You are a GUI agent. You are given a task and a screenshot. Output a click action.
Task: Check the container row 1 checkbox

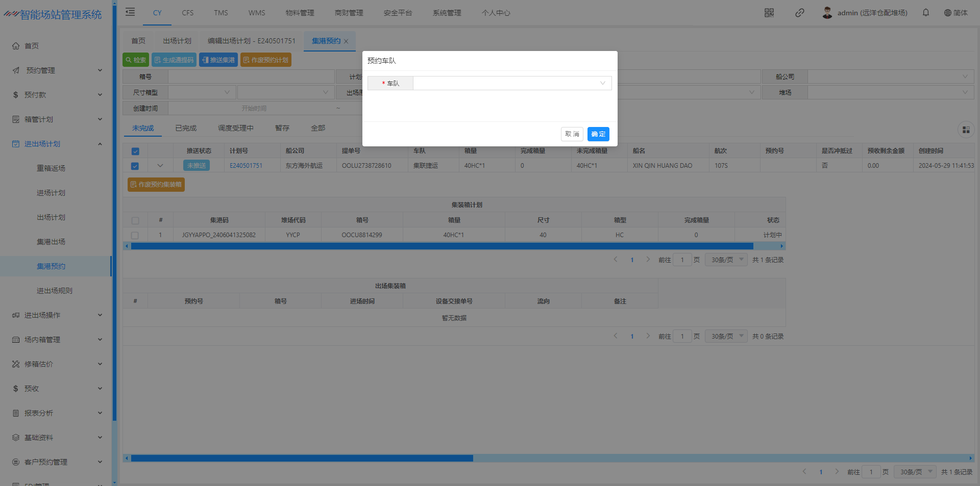135,236
